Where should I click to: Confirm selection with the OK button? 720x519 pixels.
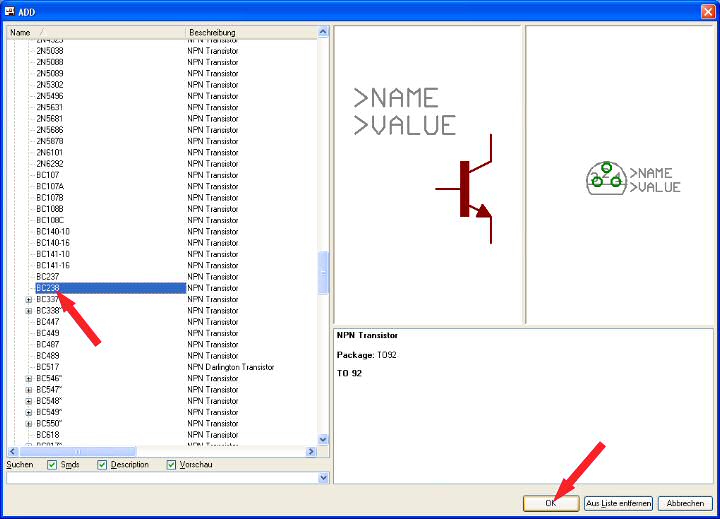pos(550,503)
